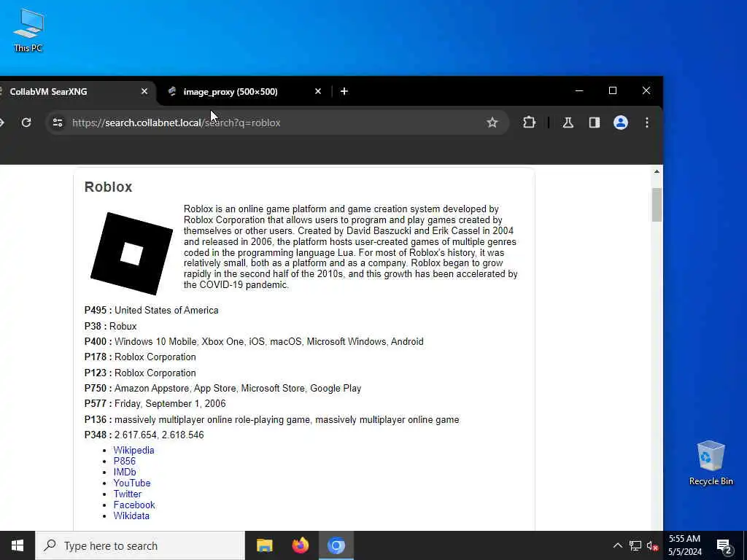Image resolution: width=747 pixels, height=560 pixels.
Task: Click the 'P123 : Roblox Corporation' row
Action: (x=140, y=373)
